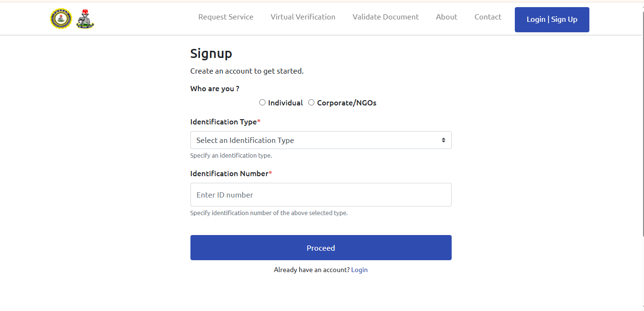Click the 'Identification Type' field label
Screen dimensions: 644x311
click(223, 122)
